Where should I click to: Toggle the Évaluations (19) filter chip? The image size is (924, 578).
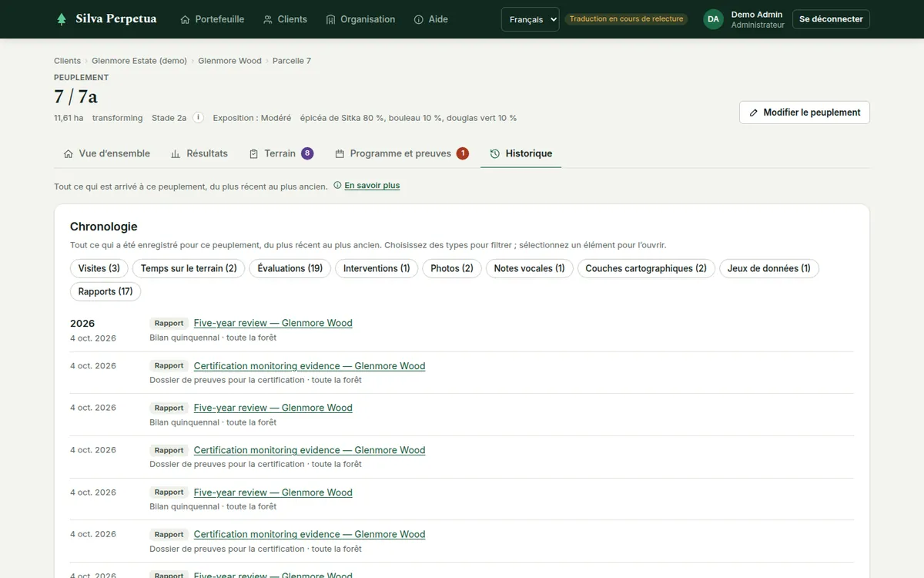290,268
